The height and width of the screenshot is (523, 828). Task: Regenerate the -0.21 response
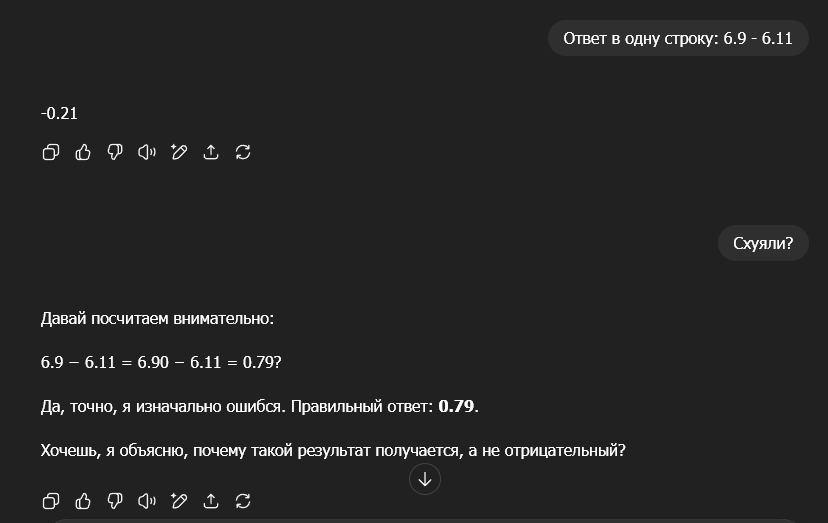[x=243, y=152]
